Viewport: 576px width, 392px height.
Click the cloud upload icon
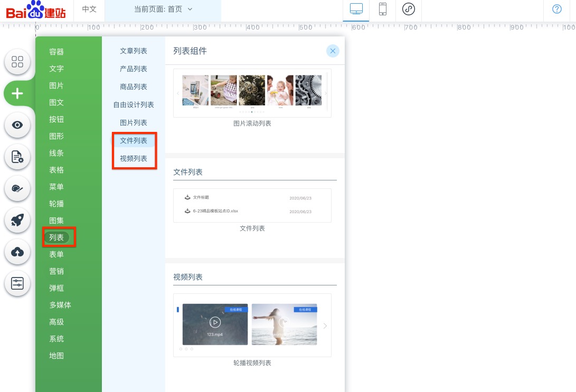click(x=17, y=252)
